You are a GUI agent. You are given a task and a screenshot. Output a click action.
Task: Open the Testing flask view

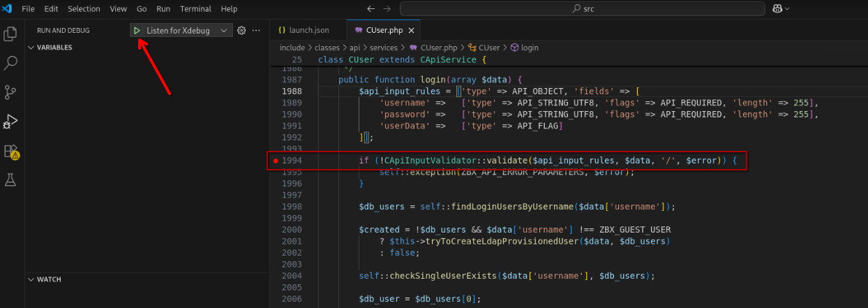[10, 180]
